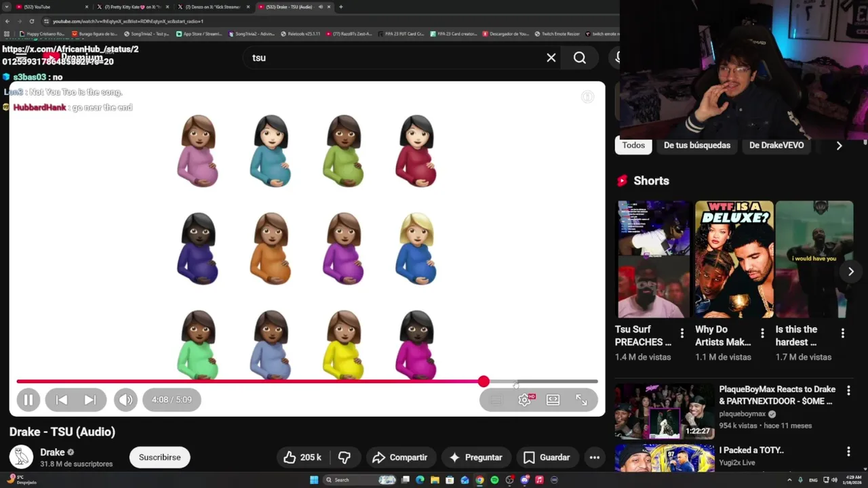Image resolution: width=868 pixels, height=488 pixels.
Task: Open options for 'Tsu Surf PREACHES' short
Action: 682,333
